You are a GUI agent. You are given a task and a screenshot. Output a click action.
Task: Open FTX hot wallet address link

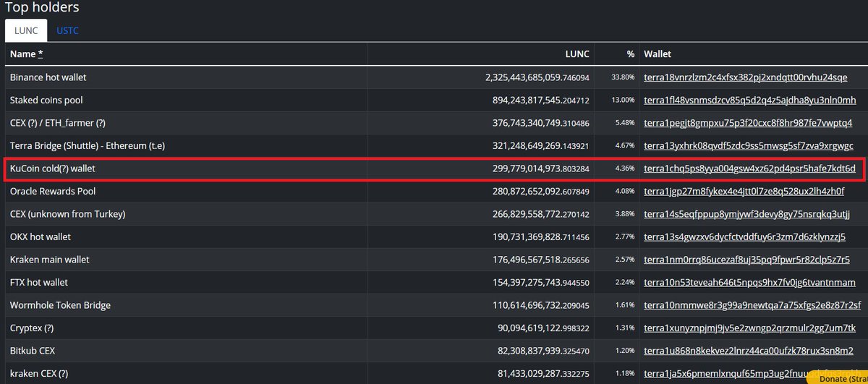point(749,283)
